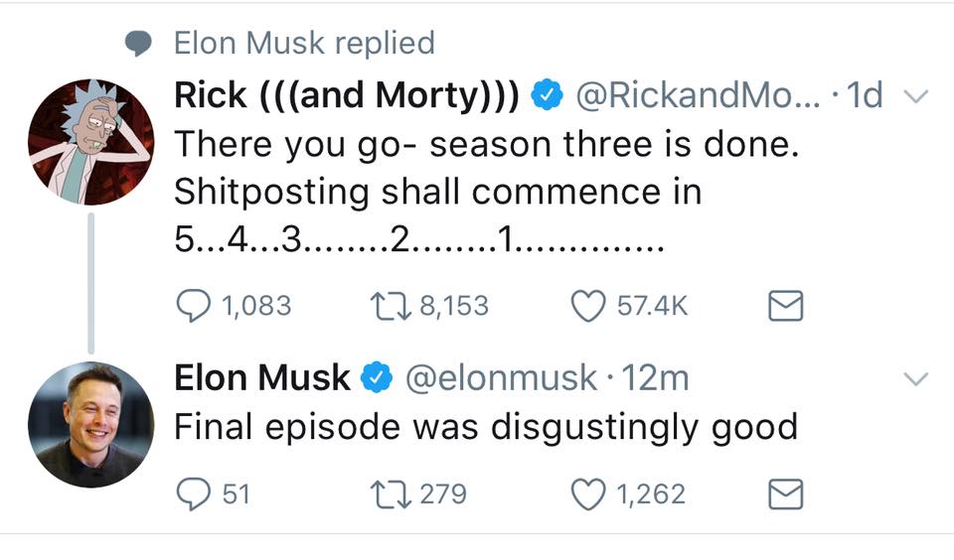The image size is (954, 560).
Task: Click the @RickandMo... handle
Action: (698, 95)
